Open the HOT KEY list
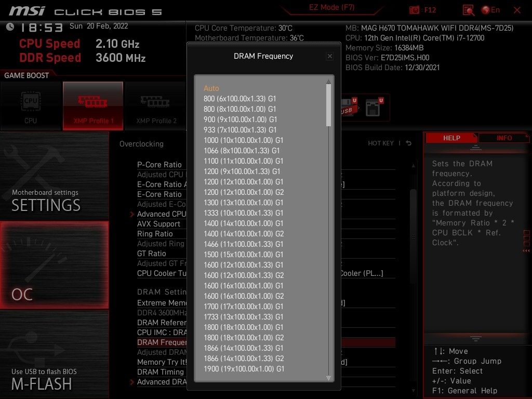 pyautogui.click(x=381, y=143)
